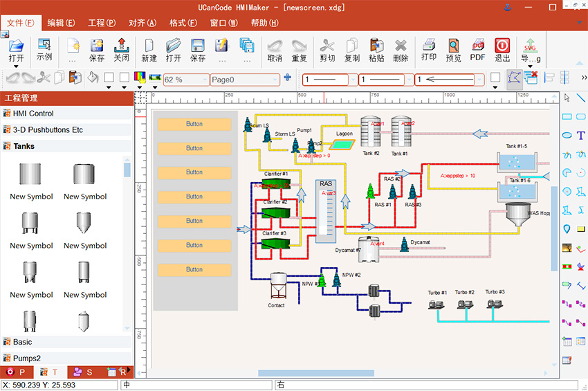Image resolution: width=588 pixels, height=391 pixels.
Task: Open the 格式(F) menu
Action: coord(183,23)
